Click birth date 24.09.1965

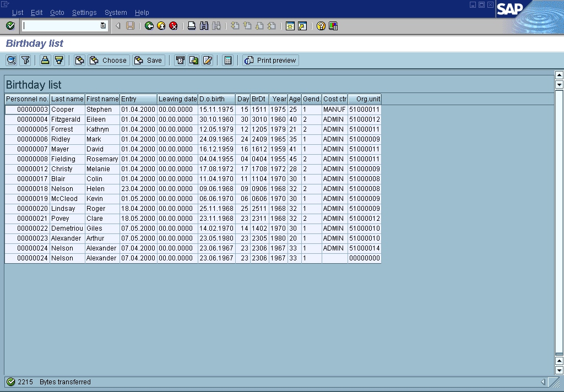point(216,139)
